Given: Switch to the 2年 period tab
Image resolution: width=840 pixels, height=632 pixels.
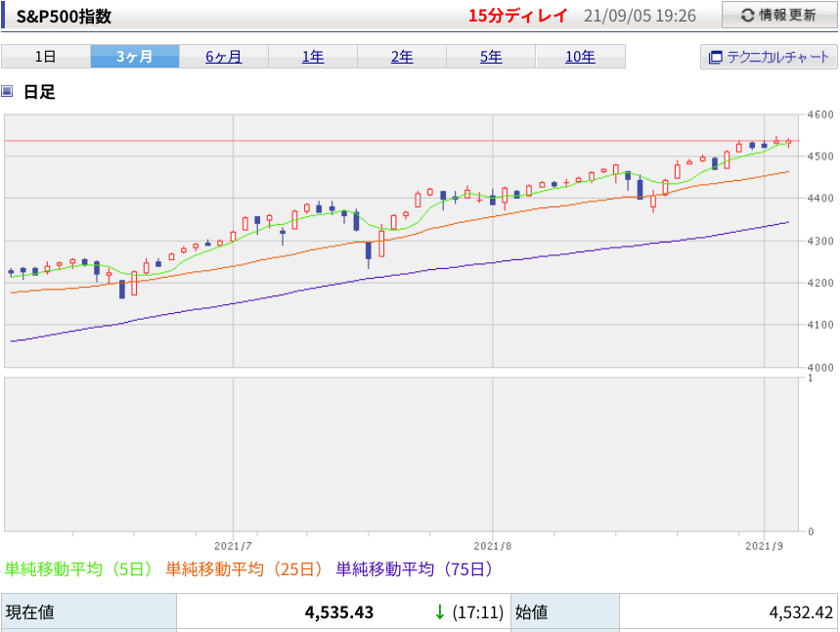Looking at the screenshot, I should (x=402, y=57).
